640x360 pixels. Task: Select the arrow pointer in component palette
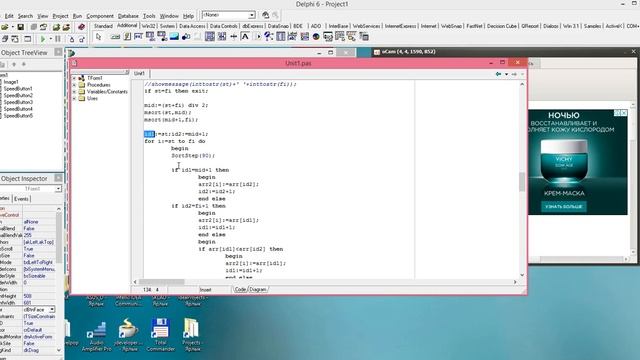98,37
